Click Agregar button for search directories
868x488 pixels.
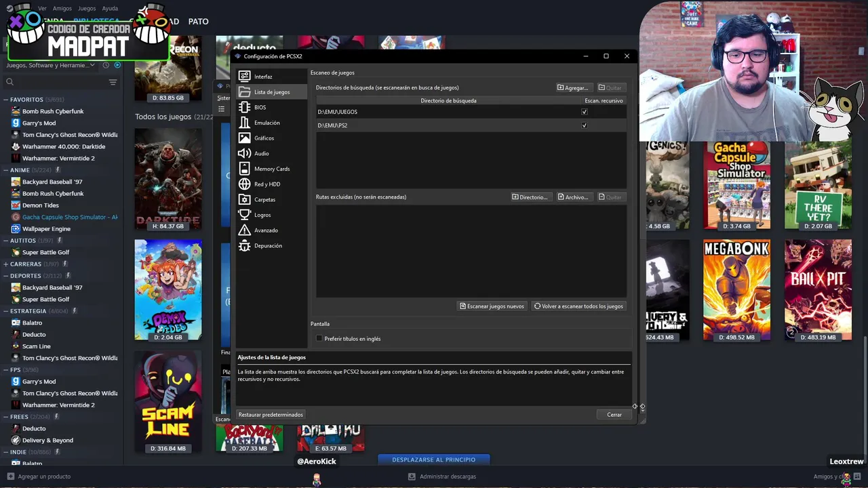pos(574,88)
